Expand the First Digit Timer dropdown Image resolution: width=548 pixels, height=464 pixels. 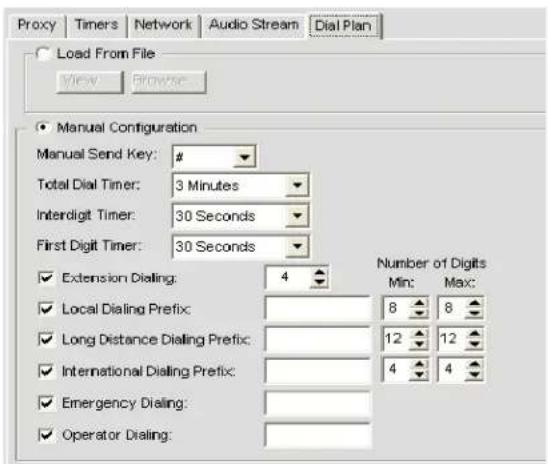[297, 246]
